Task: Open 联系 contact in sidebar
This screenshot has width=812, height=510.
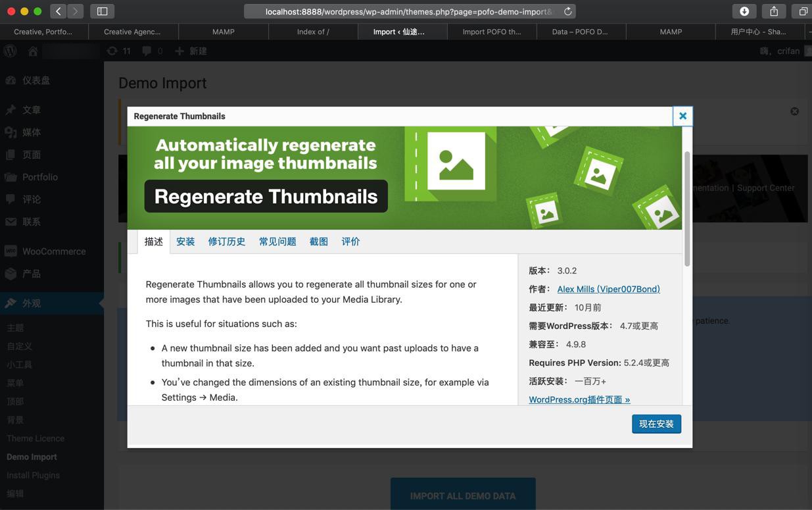Action: (52, 222)
